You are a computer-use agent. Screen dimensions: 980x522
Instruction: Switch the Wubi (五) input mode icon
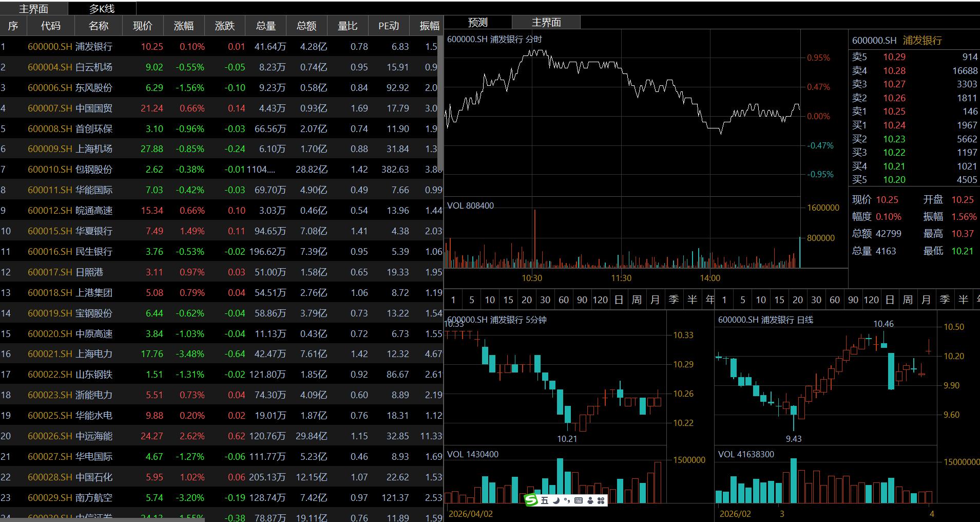[x=544, y=500]
